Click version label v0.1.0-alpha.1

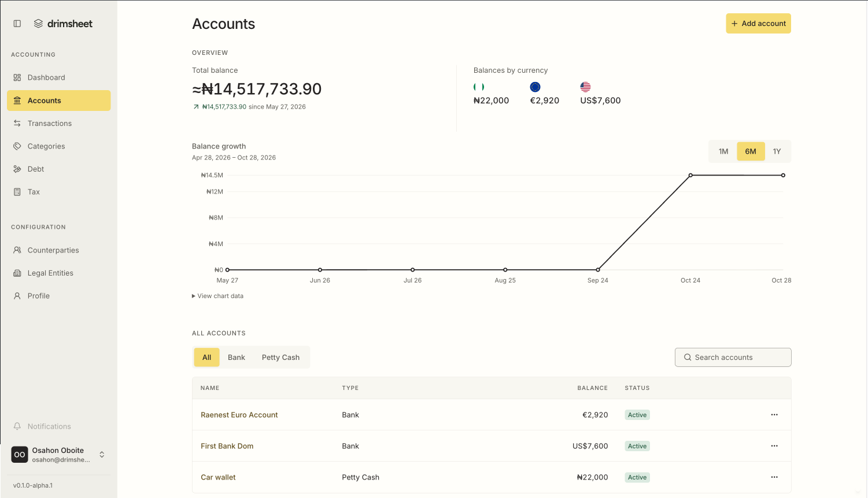pos(33,485)
